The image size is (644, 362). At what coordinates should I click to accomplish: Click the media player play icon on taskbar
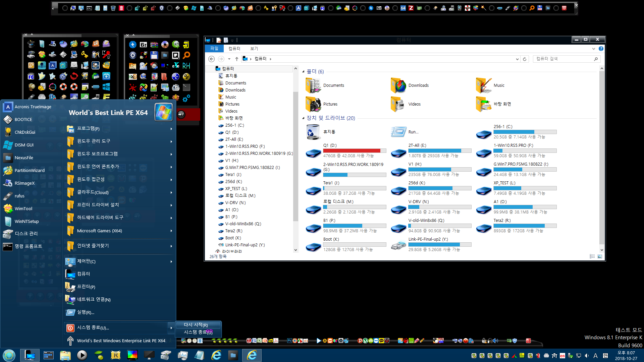point(82,355)
